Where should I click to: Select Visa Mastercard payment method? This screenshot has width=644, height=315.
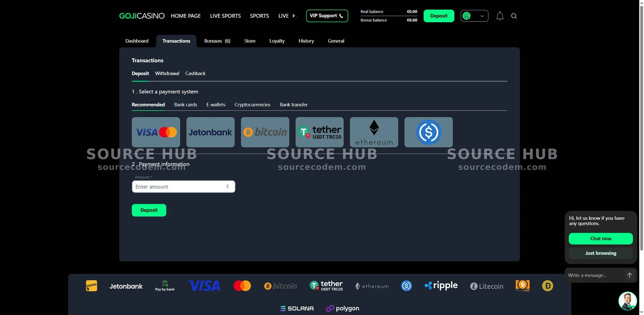point(156,132)
